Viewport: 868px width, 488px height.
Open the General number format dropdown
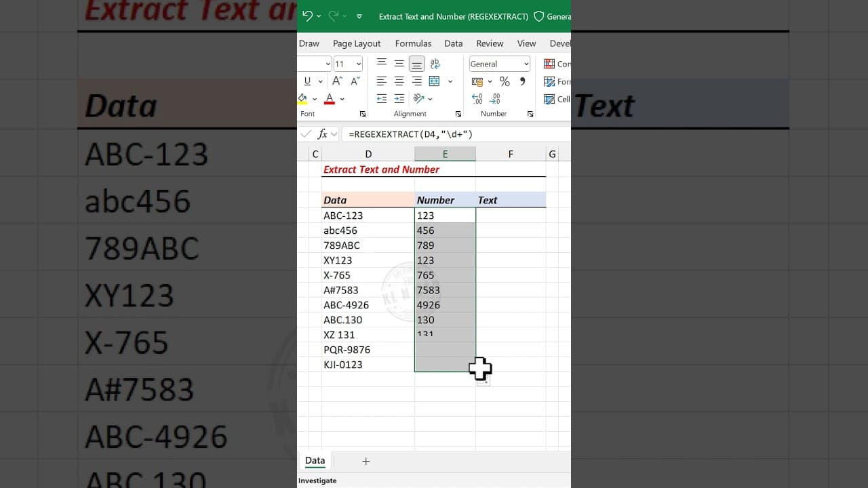pyautogui.click(x=499, y=64)
